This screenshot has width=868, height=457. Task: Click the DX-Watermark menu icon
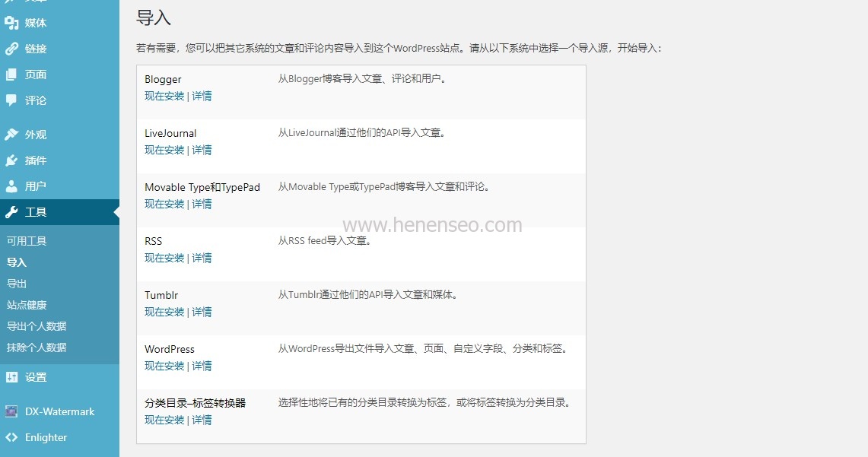click(x=11, y=411)
